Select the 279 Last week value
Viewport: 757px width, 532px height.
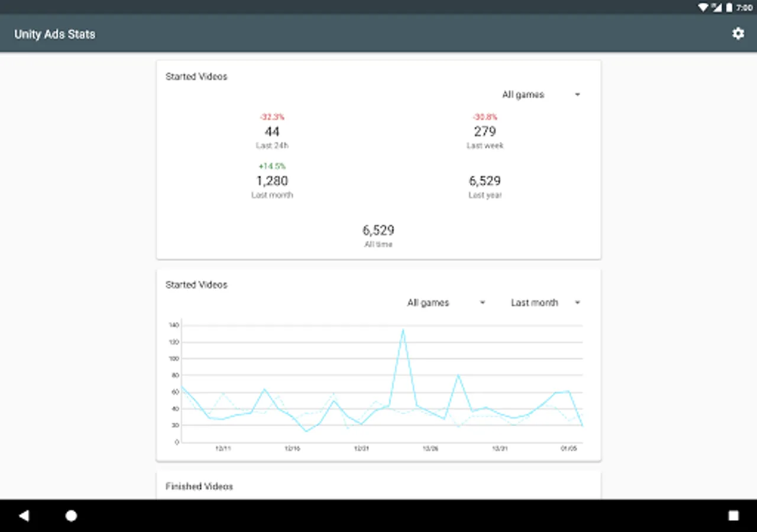(x=485, y=131)
